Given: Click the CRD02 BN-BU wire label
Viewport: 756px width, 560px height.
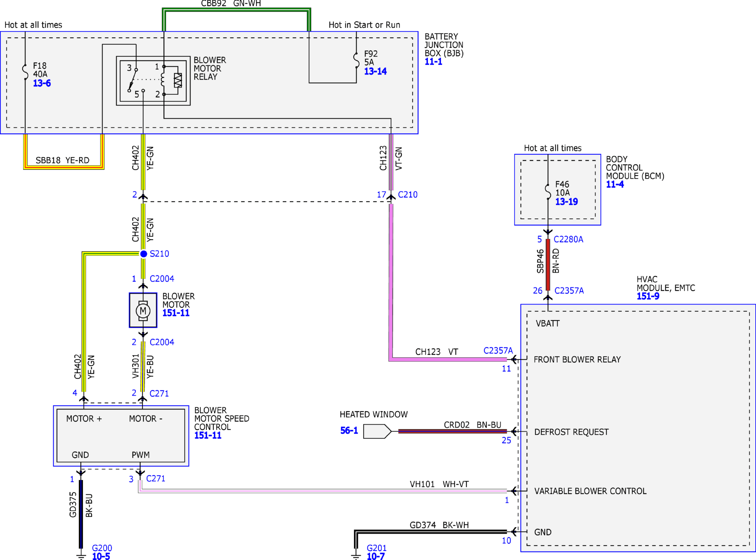Looking at the screenshot, I should [x=472, y=425].
